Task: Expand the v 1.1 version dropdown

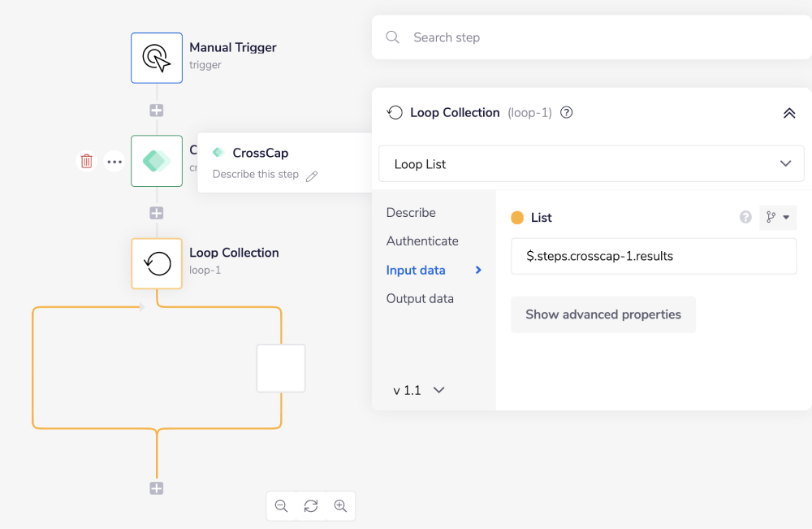Action: pos(419,390)
